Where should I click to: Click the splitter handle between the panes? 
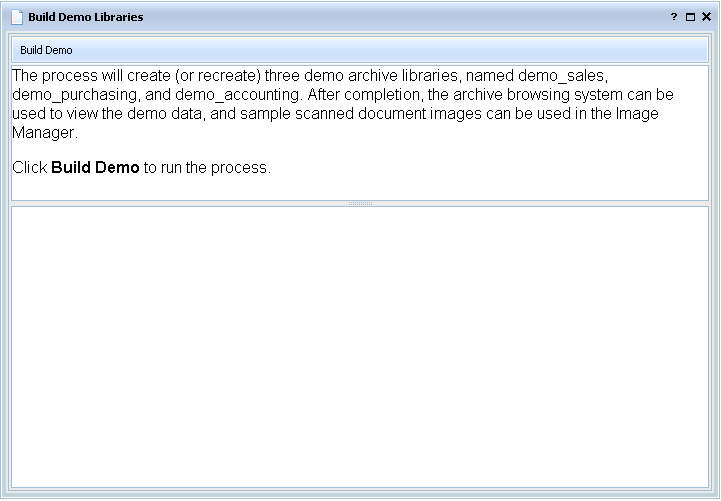pyautogui.click(x=360, y=203)
